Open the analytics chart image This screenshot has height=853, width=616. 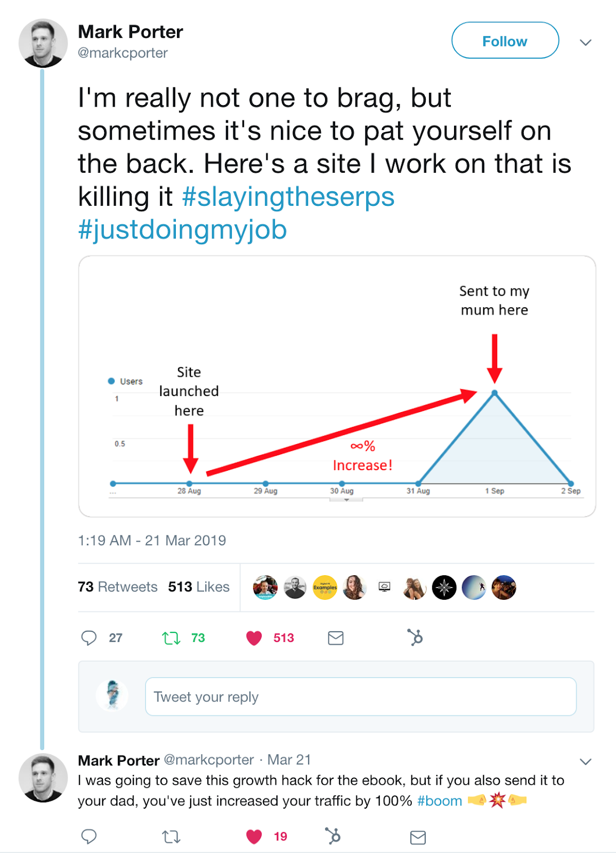[x=337, y=387]
